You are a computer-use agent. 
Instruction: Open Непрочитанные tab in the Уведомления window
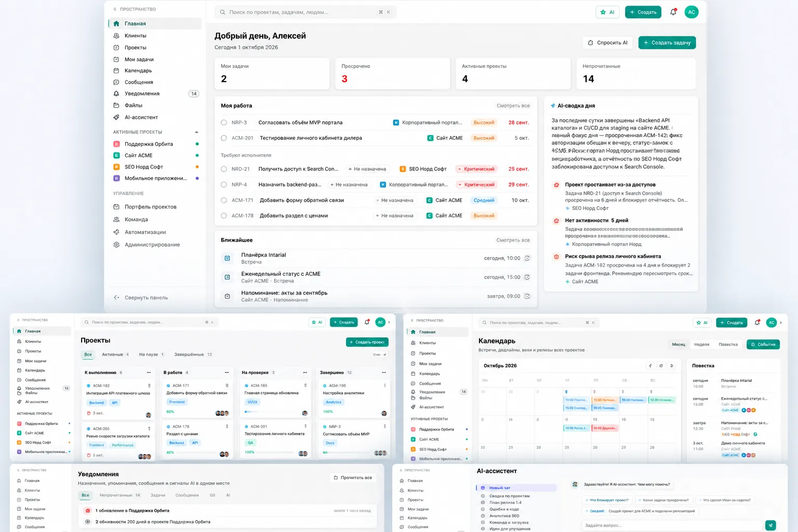click(x=119, y=495)
